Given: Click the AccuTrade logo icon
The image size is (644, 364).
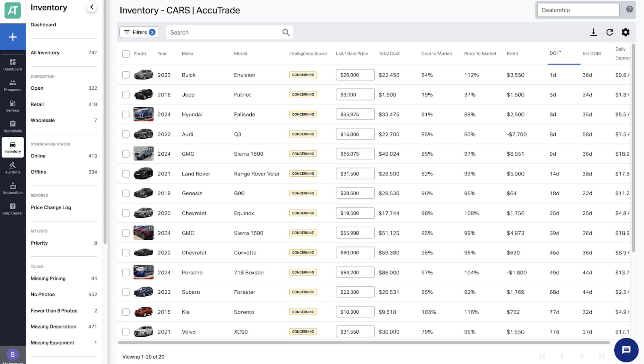Looking at the screenshot, I should 13,11.
